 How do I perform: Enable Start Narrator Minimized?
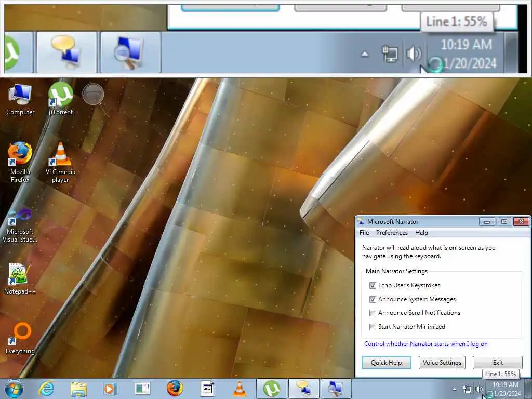point(373,327)
